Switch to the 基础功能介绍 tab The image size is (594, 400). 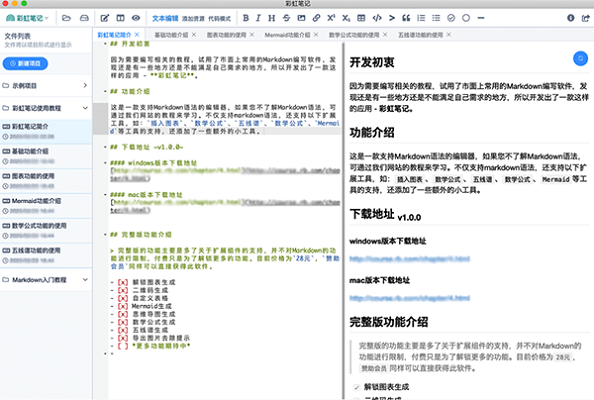coord(171,35)
